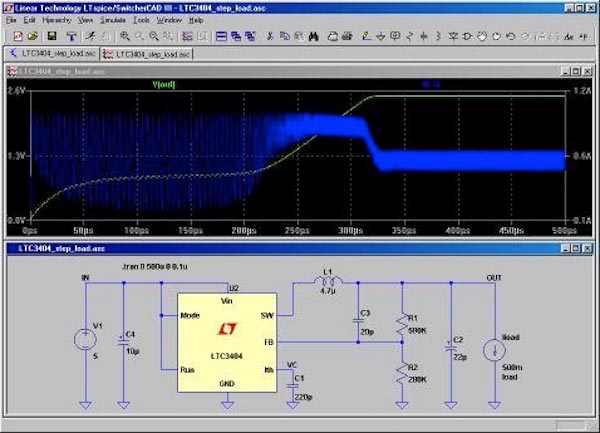
Task: Select the Iload current source symbol
Action: (x=494, y=351)
